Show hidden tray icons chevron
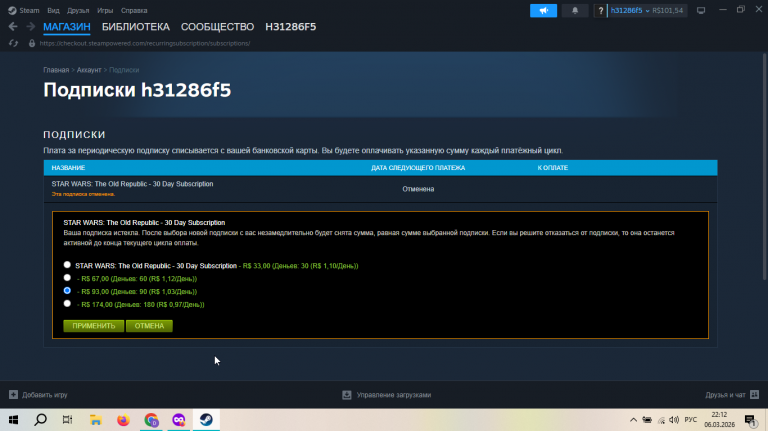 [633, 420]
